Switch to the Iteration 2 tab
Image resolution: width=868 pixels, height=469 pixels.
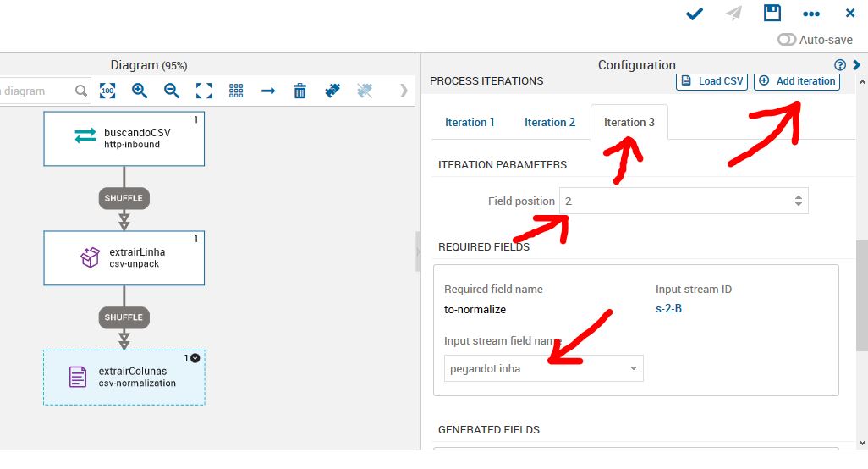click(549, 122)
